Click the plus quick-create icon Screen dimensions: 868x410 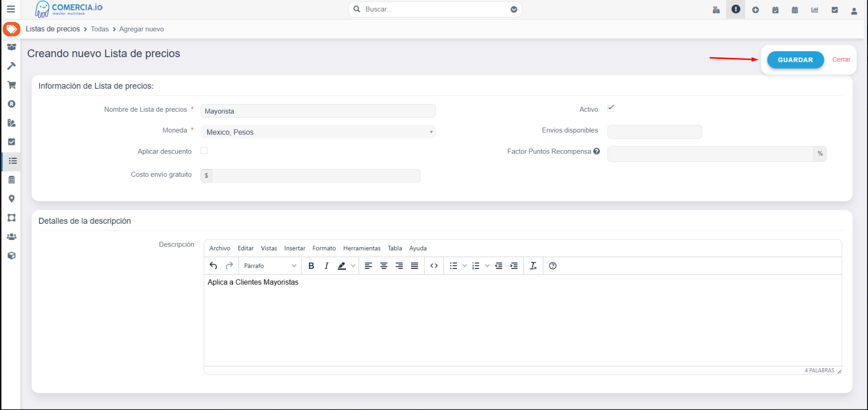tap(756, 10)
